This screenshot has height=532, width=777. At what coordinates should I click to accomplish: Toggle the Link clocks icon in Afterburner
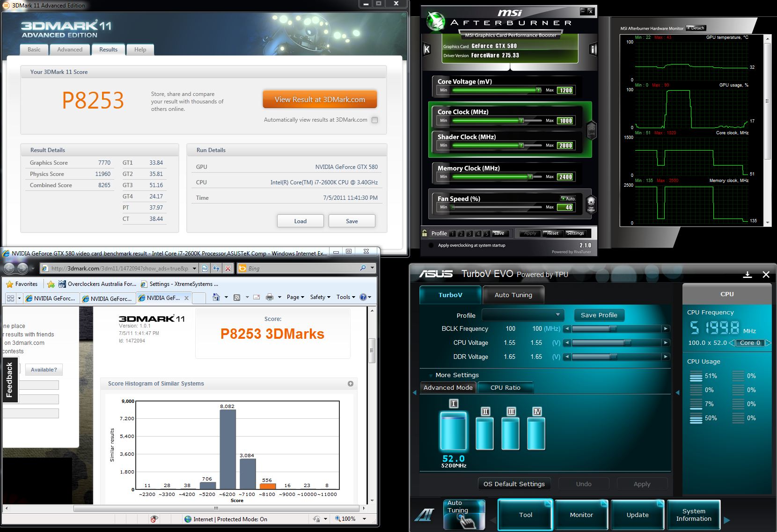(x=591, y=130)
